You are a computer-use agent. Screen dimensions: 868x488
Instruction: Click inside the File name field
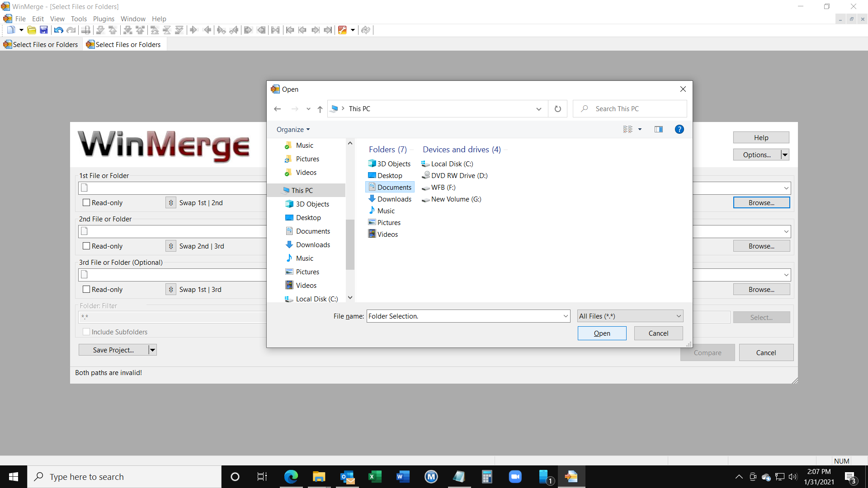point(452,316)
